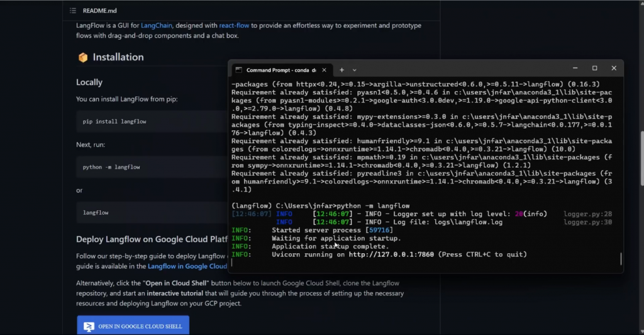
Task: Open the terminal profiles dropdown chevron
Action: [x=355, y=70]
